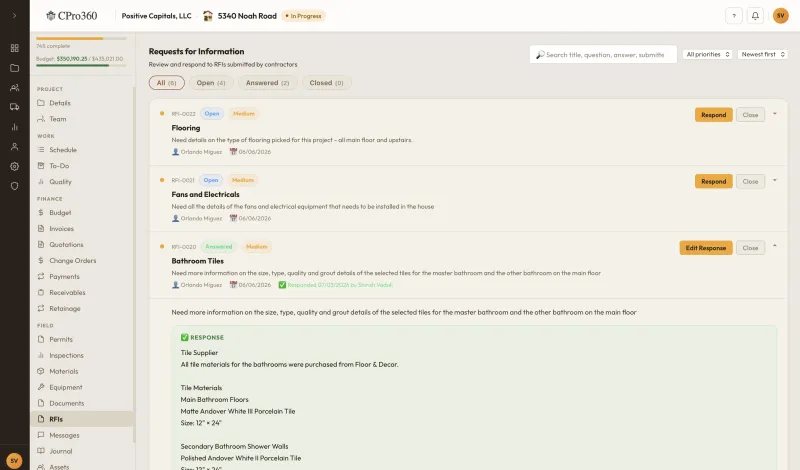Open Change Orders in the sidebar
The image size is (800, 470).
(x=82, y=261)
